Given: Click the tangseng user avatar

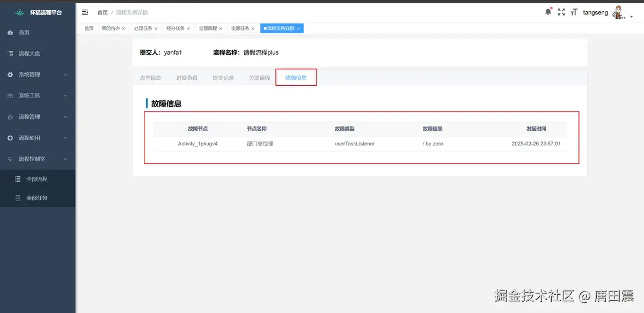Looking at the screenshot, I should coord(620,12).
